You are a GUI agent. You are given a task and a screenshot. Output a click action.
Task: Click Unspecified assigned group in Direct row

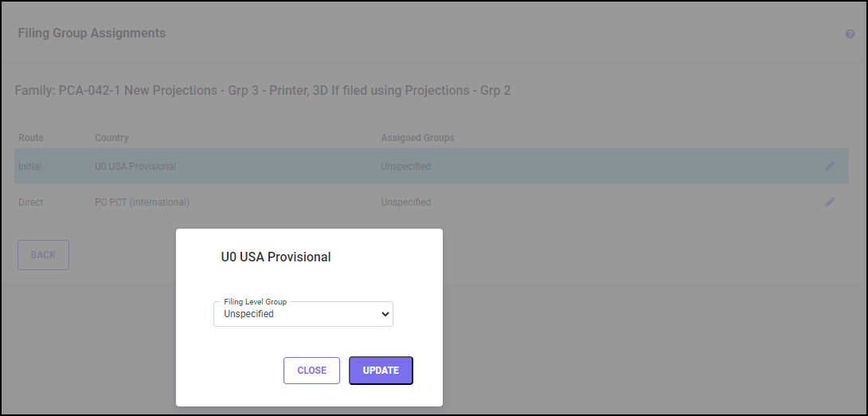405,202
